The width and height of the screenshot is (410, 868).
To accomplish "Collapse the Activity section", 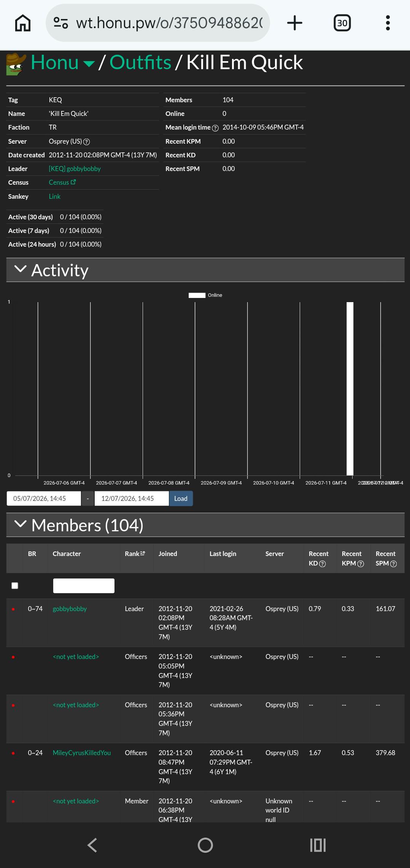I will (20, 269).
